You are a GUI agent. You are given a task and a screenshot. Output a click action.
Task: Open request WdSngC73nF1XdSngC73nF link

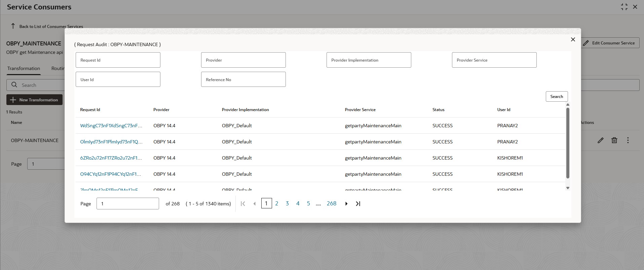[111, 126]
